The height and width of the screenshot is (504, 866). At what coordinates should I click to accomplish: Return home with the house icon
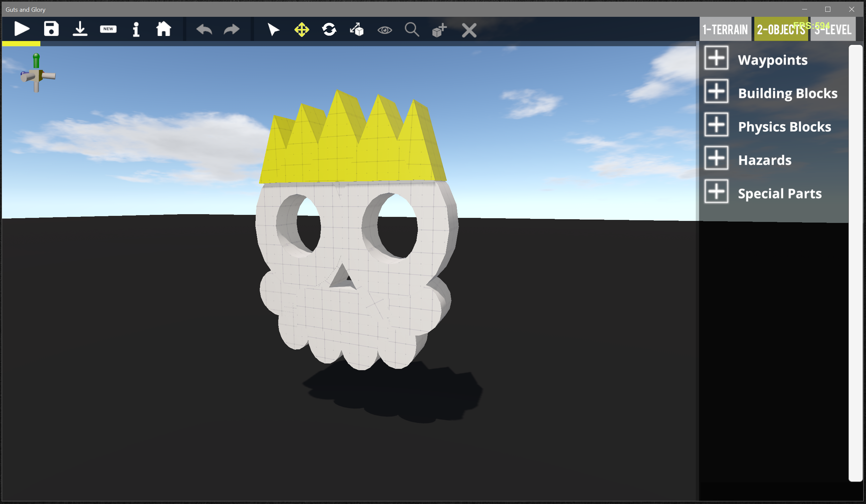coord(164,29)
